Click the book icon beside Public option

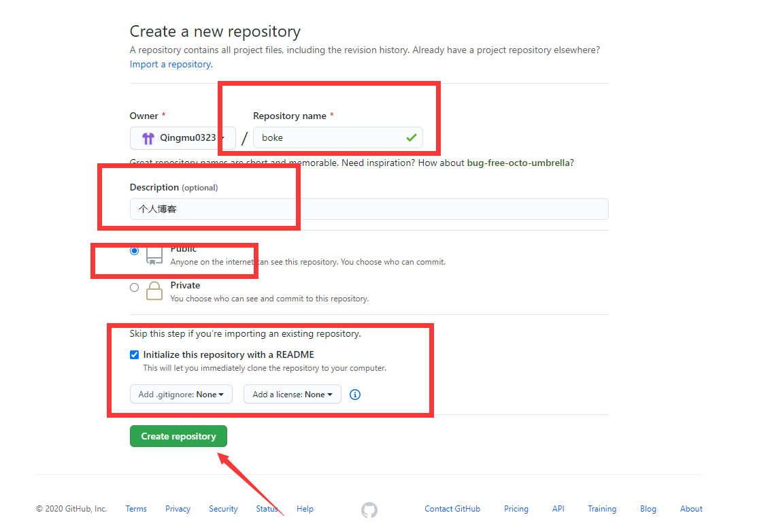click(153, 255)
